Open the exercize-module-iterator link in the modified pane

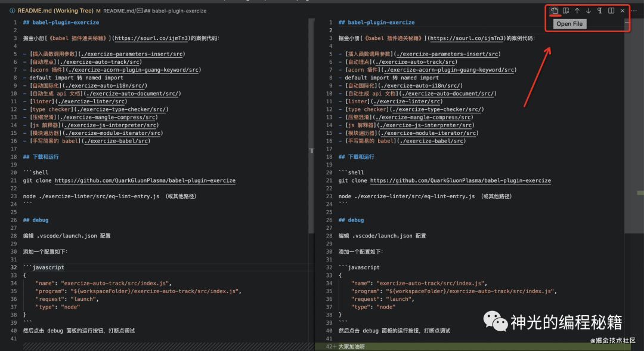point(429,133)
